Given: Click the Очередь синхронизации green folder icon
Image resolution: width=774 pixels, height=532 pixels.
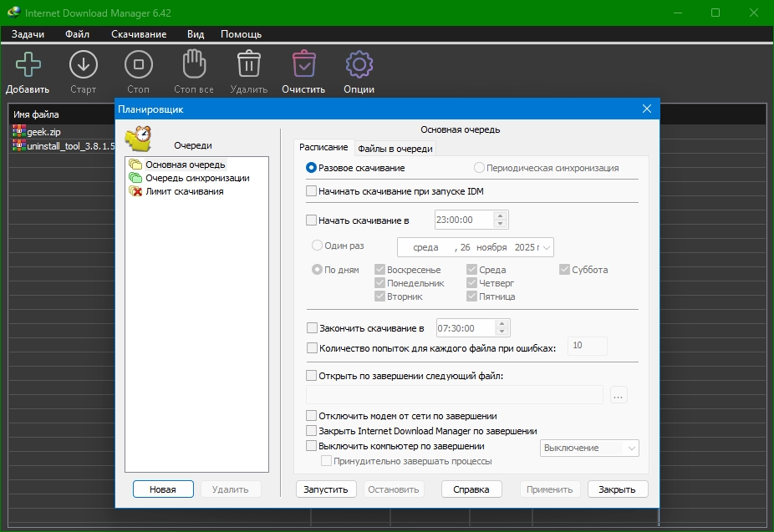Looking at the screenshot, I should (x=135, y=178).
